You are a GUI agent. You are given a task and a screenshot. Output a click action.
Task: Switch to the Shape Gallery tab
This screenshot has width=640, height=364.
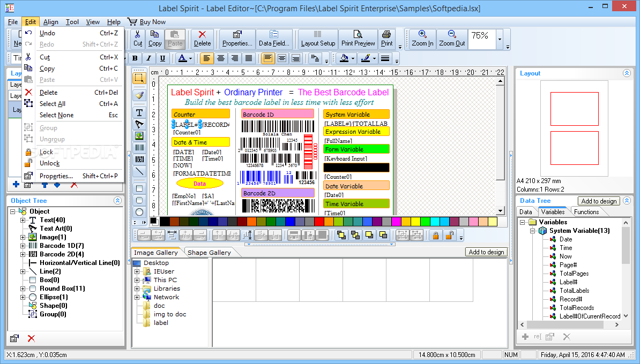tap(209, 252)
